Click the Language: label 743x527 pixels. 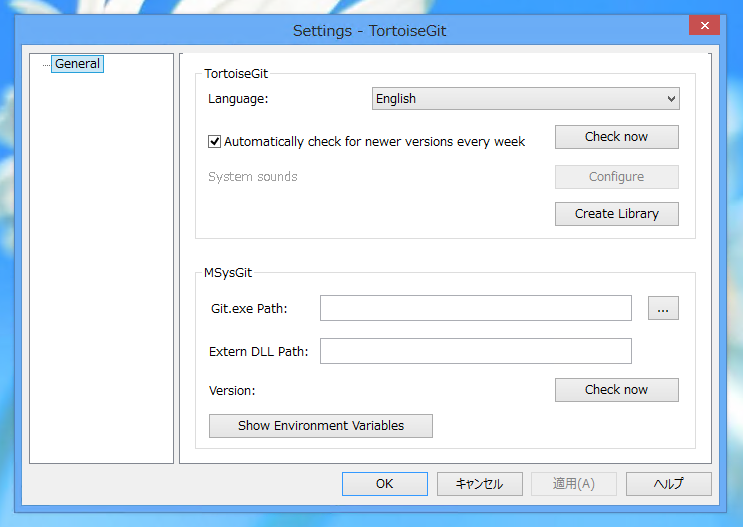pos(238,99)
